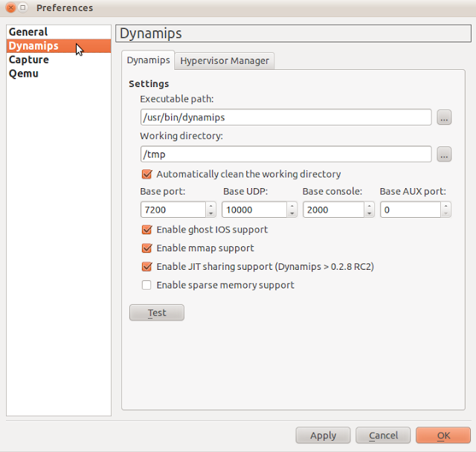Confirm preferences with the OK button
Viewport: 476px width, 452px height.
click(x=443, y=436)
